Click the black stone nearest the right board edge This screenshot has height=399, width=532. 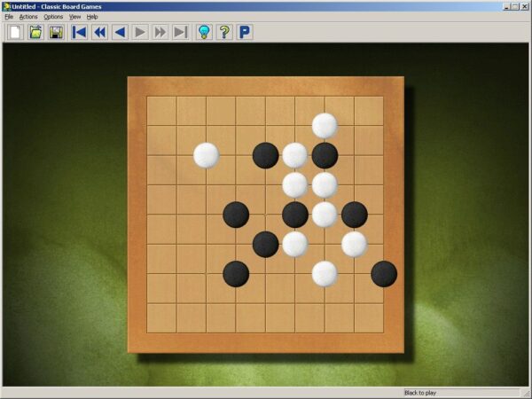click(384, 273)
